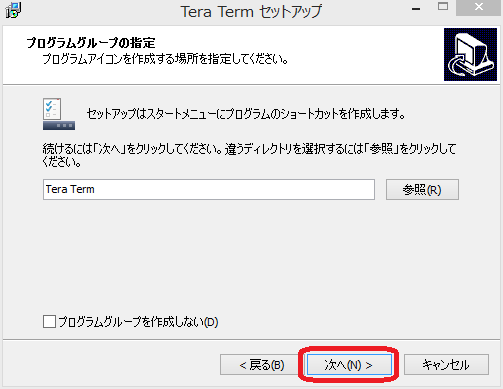This screenshot has height=389, width=503.
Task: Proceed with the 次へ(N) > button
Action: (349, 365)
